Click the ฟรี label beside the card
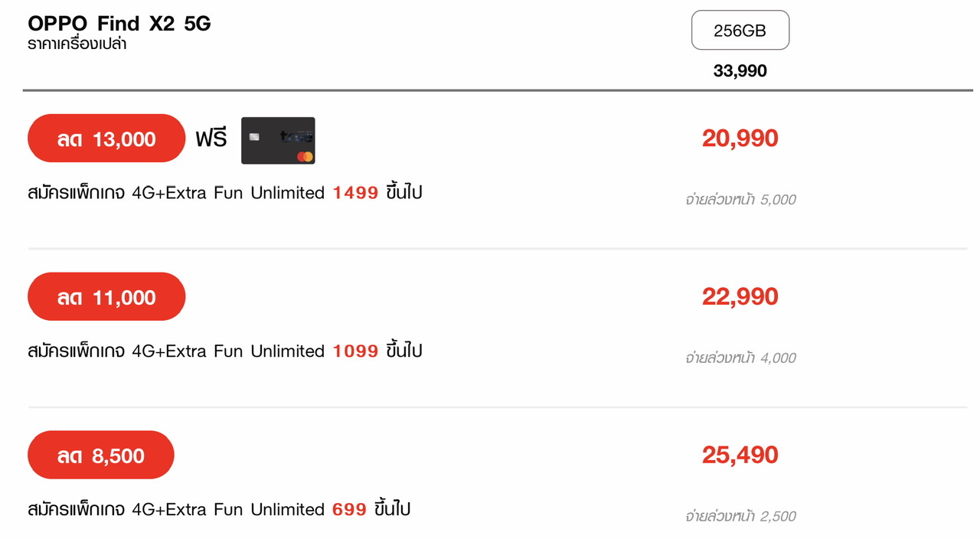Image resolution: width=980 pixels, height=539 pixels. [x=211, y=139]
